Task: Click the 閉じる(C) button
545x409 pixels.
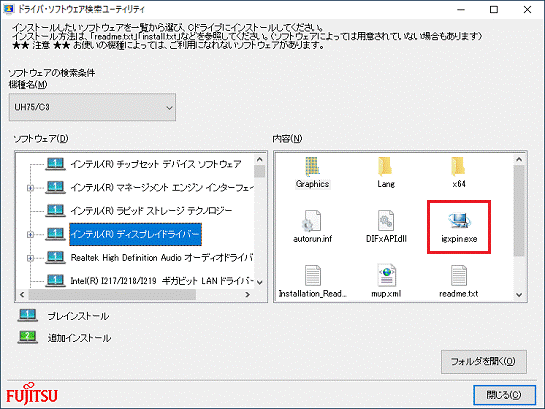Action: pyautogui.click(x=504, y=395)
